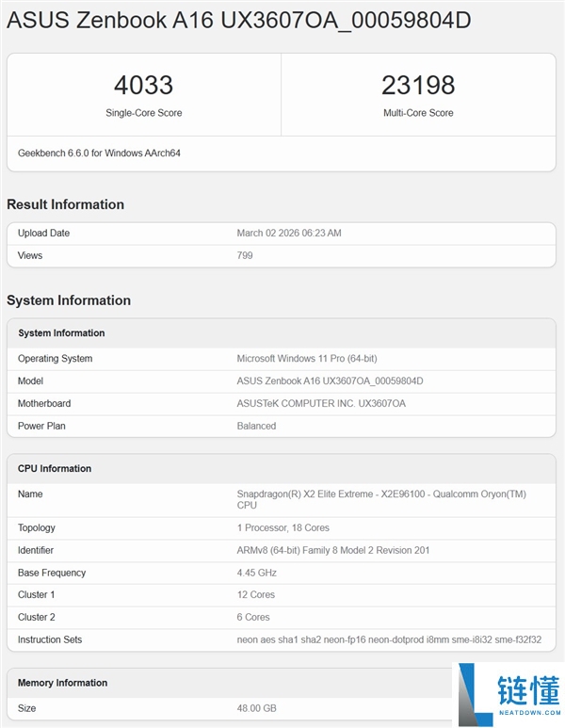Select the Model value ASUS Zenbook A16 UX3607OA_00059804D
Image resolution: width=565 pixels, height=728 pixels.
click(330, 381)
